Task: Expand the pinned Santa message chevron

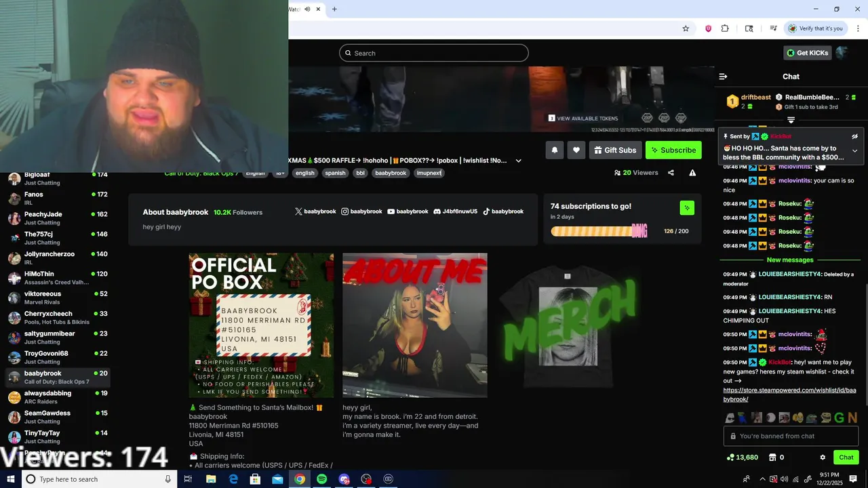Action: [x=854, y=150]
